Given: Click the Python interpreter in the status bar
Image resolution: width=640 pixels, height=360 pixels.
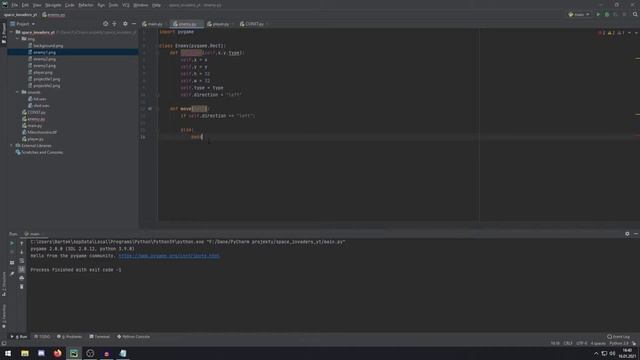Looking at the screenshot, I should 619,344.
